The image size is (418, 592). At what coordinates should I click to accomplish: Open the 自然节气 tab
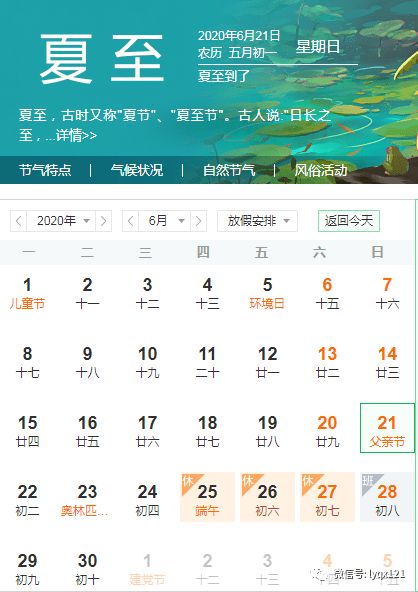tap(229, 170)
